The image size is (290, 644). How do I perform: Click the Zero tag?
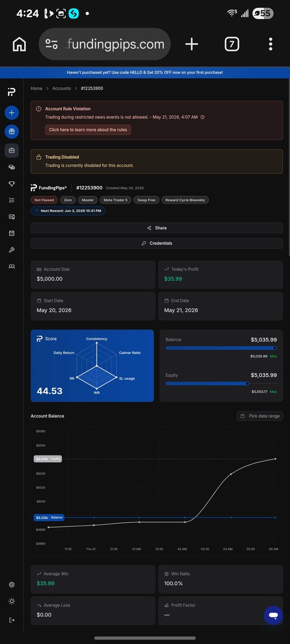click(x=68, y=200)
